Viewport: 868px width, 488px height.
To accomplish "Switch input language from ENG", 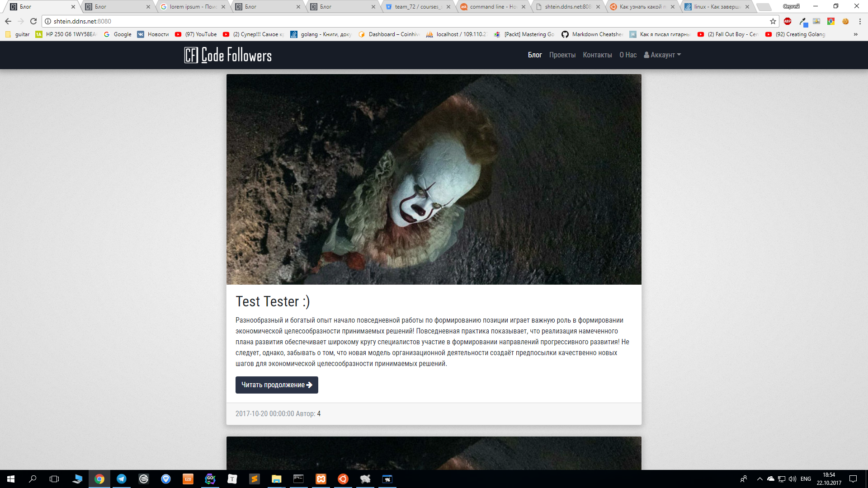I will tap(806, 479).
